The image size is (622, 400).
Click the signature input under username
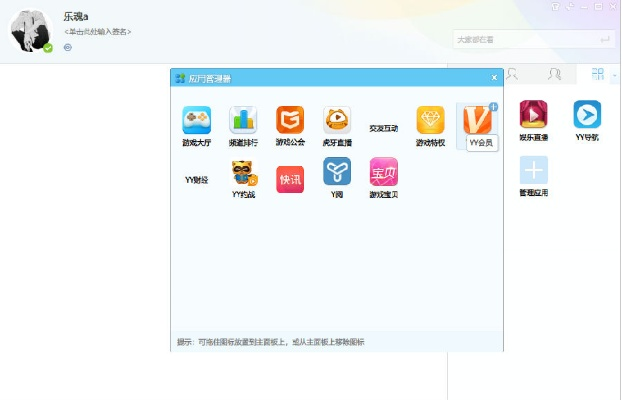click(x=98, y=32)
